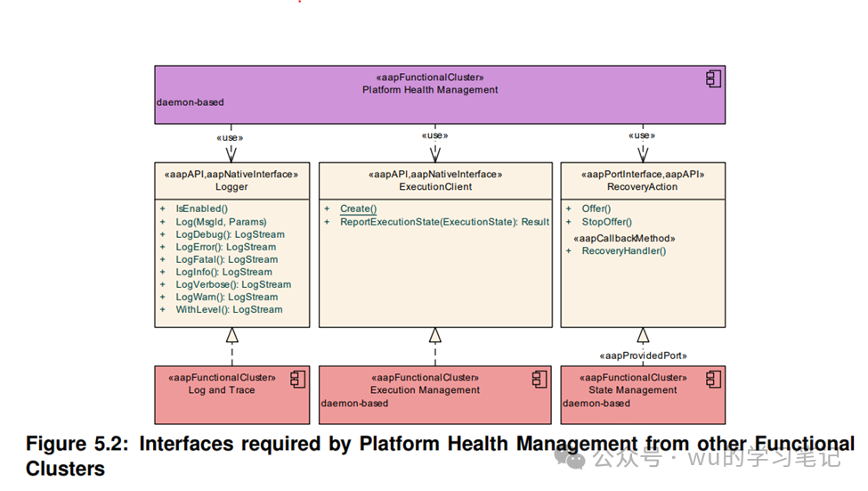This screenshot has height=491, width=868.
Task: Click the LogWarn(): LogStream method
Action: coord(226,297)
